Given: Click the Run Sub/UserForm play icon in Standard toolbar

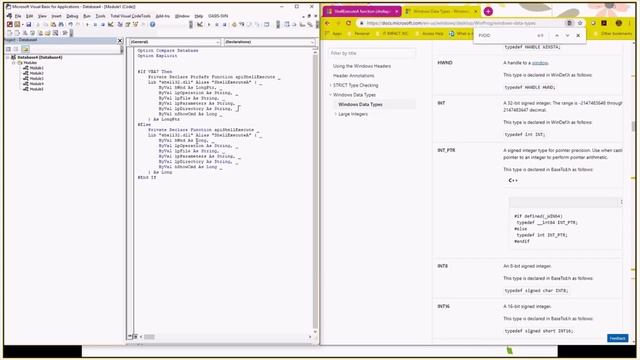Looking at the screenshot, I should 87,24.
